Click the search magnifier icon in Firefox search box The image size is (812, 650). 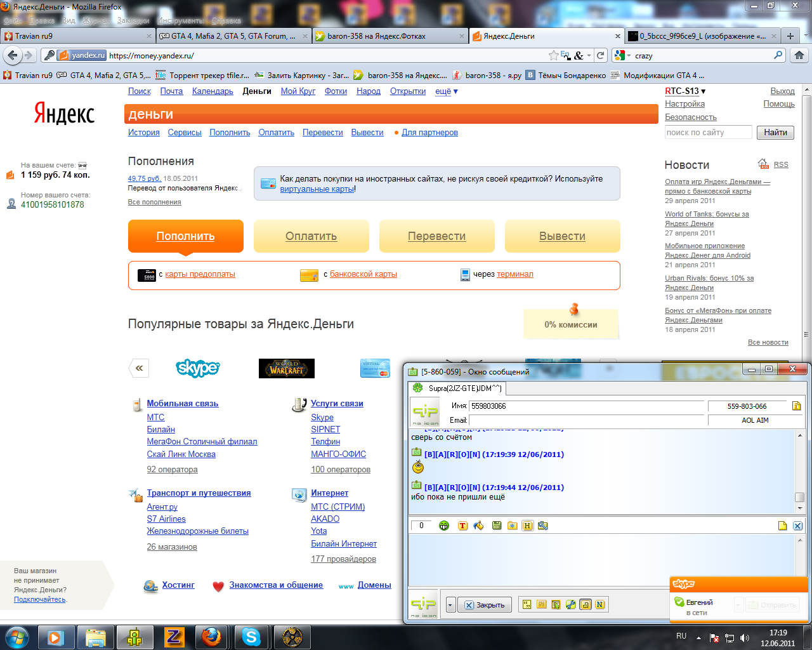tap(778, 55)
